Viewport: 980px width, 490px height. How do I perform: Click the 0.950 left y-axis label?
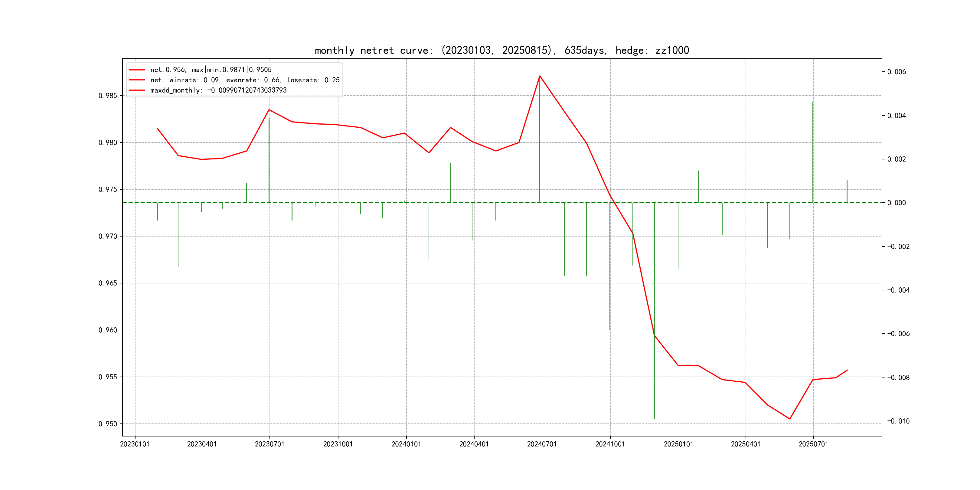[108, 424]
